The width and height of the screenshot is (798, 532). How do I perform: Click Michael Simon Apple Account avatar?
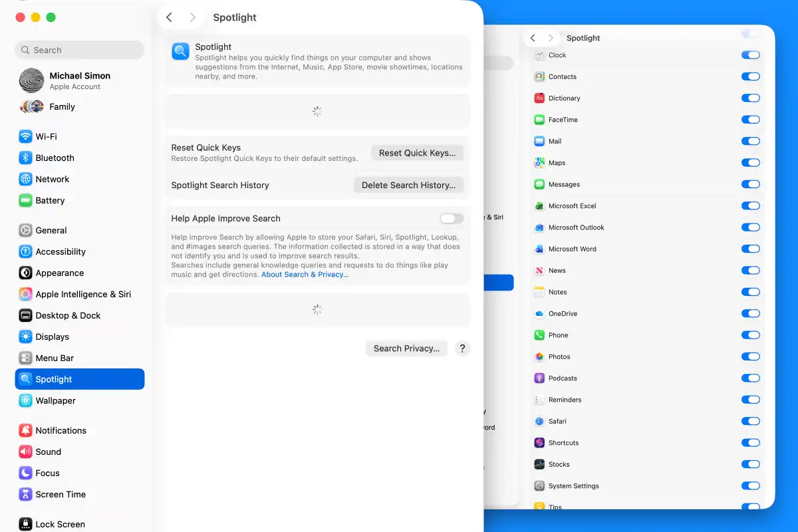31,80
